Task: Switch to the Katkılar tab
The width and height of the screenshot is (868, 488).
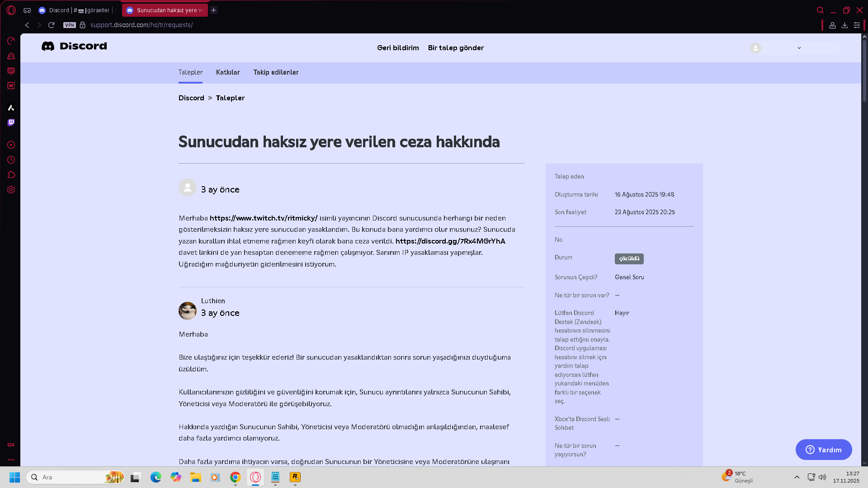Action: (x=228, y=72)
